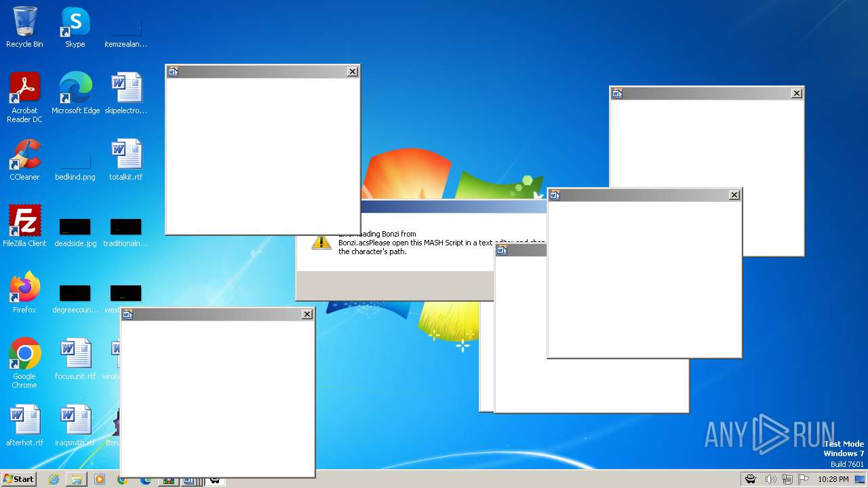Select the iraqsmith.rtf document

coord(75,425)
